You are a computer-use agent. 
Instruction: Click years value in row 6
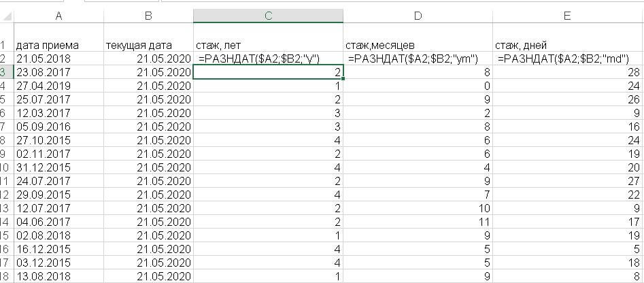268,113
